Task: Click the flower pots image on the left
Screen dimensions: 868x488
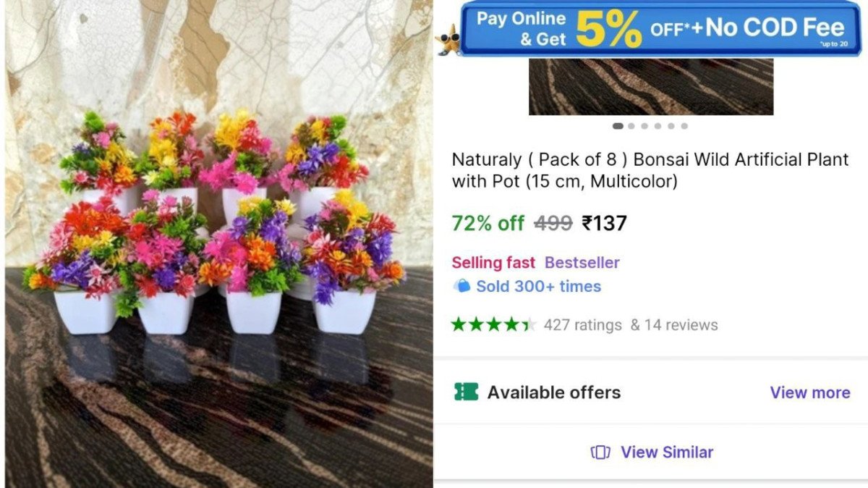Action: click(x=217, y=244)
